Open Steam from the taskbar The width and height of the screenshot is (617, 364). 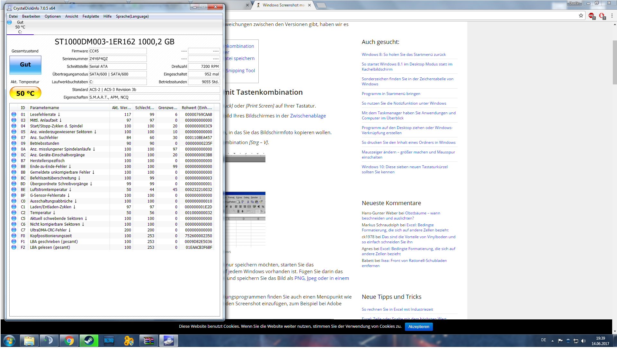(x=89, y=341)
